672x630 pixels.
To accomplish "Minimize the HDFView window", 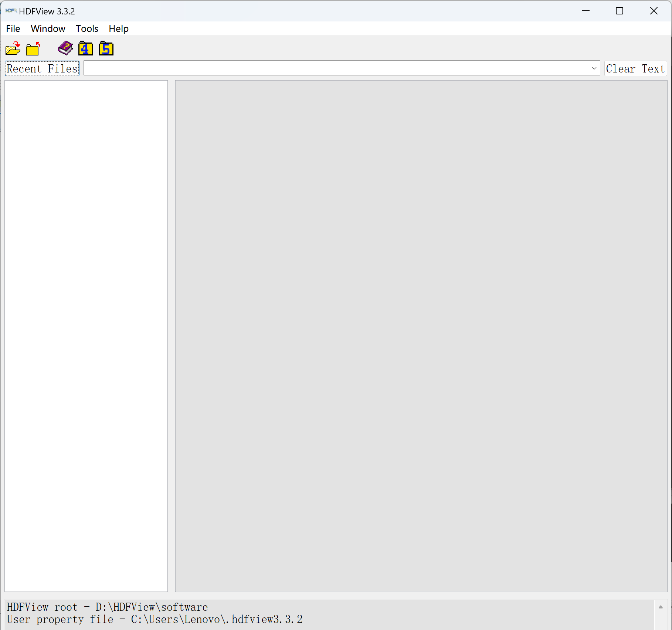I will [x=586, y=11].
